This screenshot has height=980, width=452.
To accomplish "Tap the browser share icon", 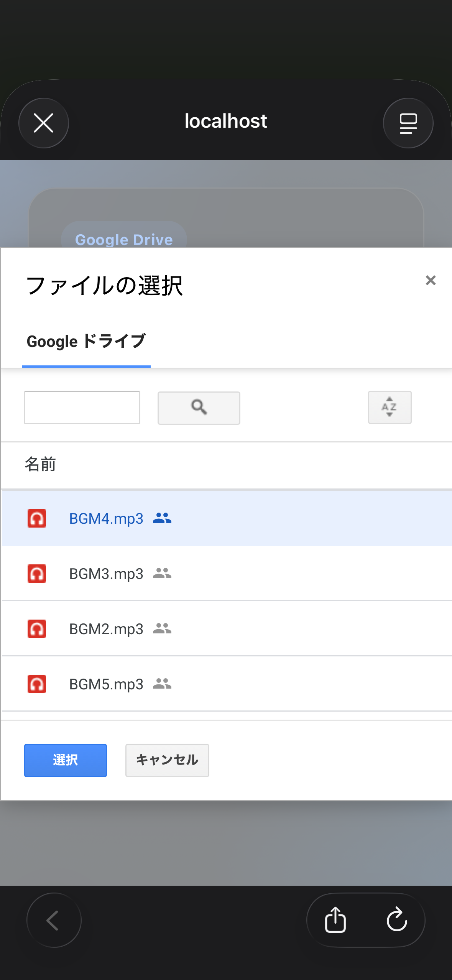I will point(335,919).
